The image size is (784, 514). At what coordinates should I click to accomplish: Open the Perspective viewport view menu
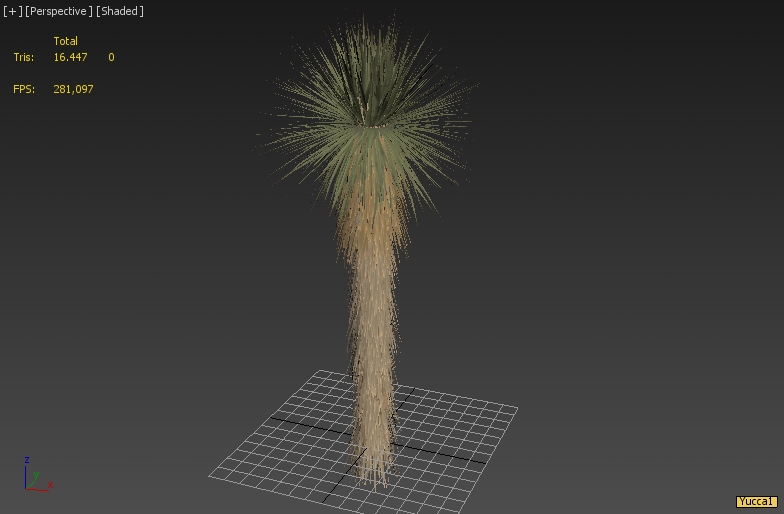point(58,11)
